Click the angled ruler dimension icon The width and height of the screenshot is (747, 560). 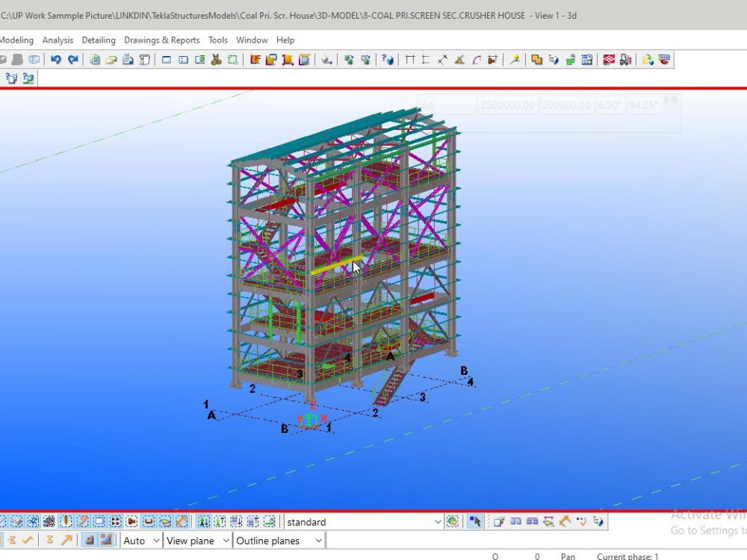(x=442, y=60)
